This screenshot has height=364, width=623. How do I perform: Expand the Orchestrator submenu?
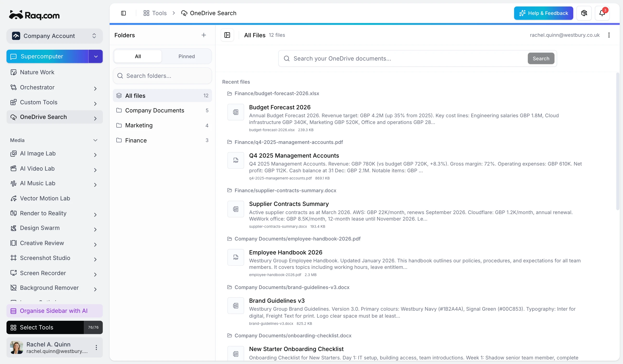coord(95,88)
